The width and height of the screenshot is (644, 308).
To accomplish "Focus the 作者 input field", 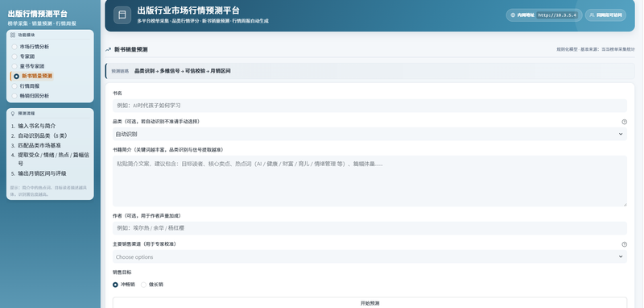I will pyautogui.click(x=369, y=228).
